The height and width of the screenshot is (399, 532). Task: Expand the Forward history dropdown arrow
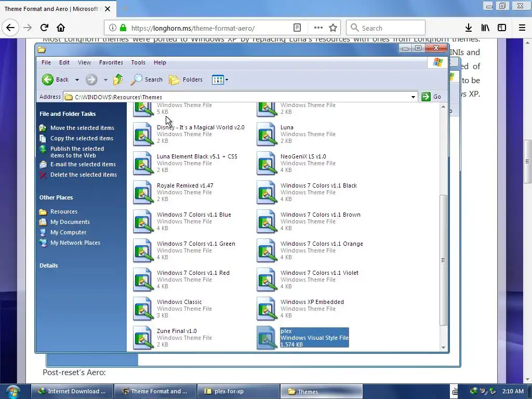[105, 80]
